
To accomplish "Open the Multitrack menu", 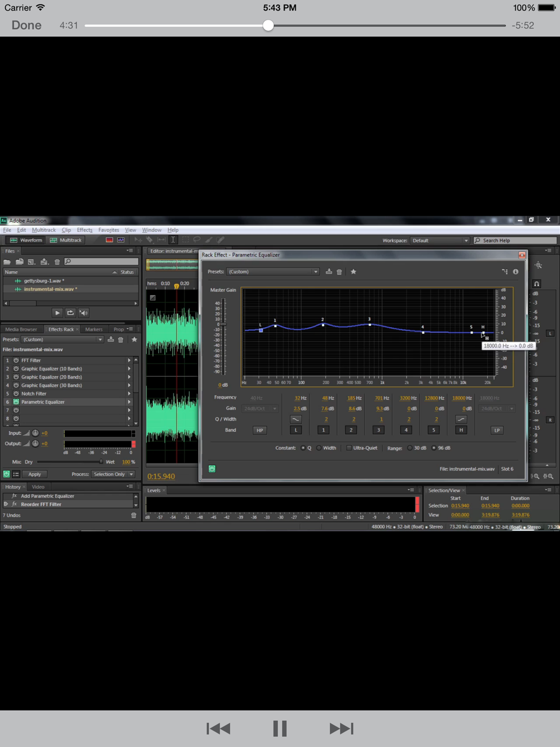I will (44, 230).
